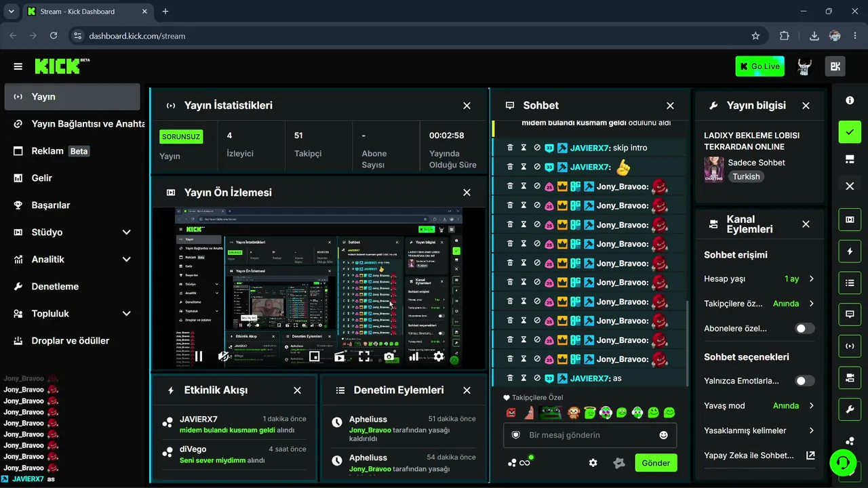Select Yayın in the sidebar

[72, 97]
